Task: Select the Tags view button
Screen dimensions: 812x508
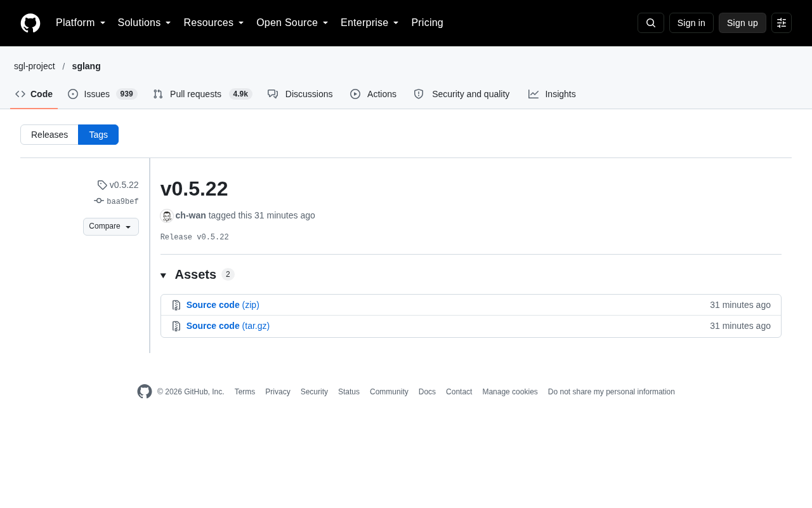Action: (x=98, y=135)
